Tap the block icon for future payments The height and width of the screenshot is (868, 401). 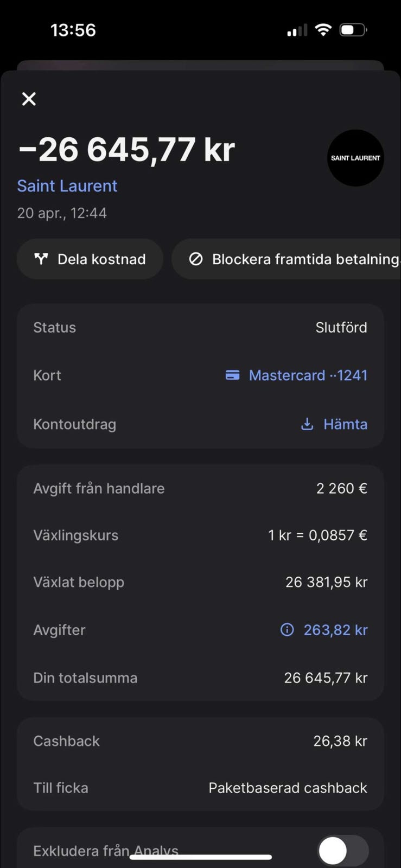(196, 259)
